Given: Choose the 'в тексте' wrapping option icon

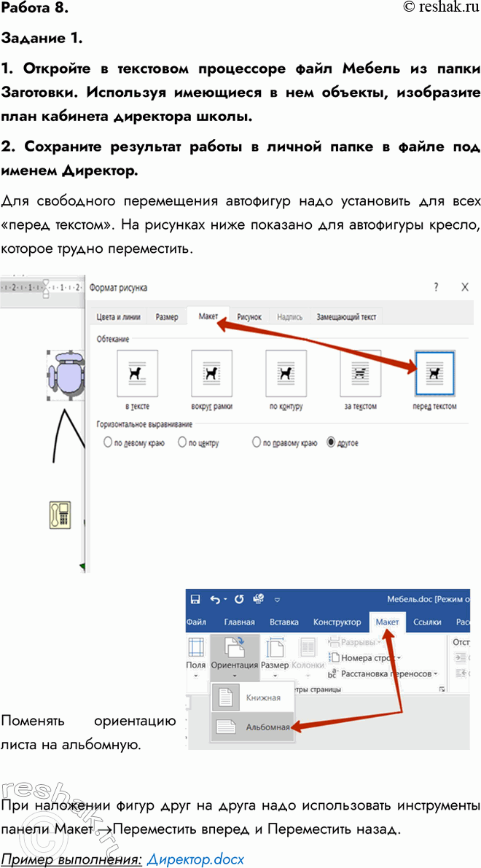Looking at the screenshot, I should (x=137, y=373).
